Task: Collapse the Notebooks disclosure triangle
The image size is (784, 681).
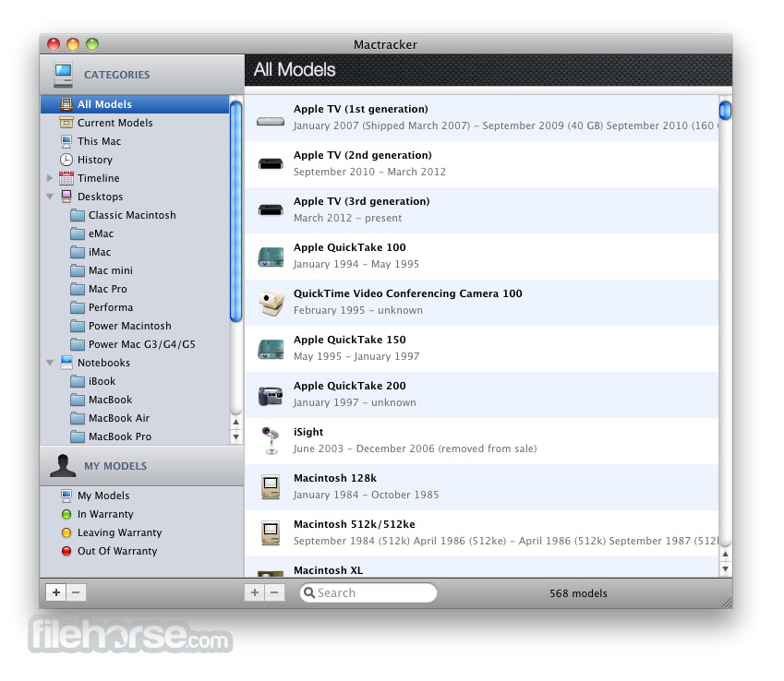Action: click(50, 363)
